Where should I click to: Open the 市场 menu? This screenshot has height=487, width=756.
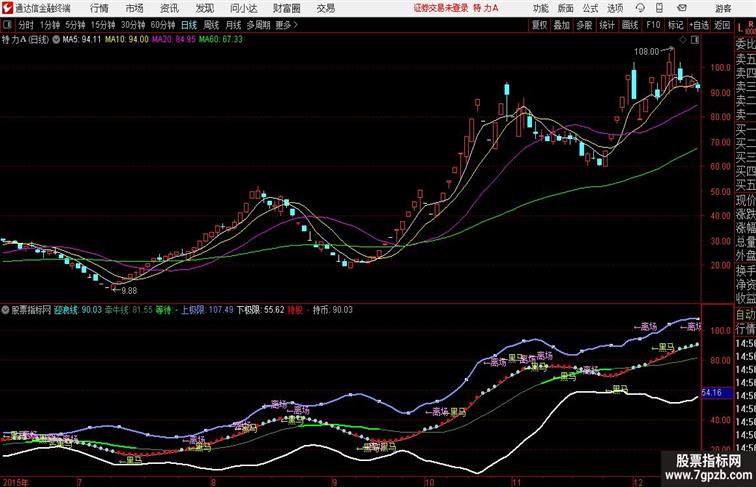click(135, 8)
